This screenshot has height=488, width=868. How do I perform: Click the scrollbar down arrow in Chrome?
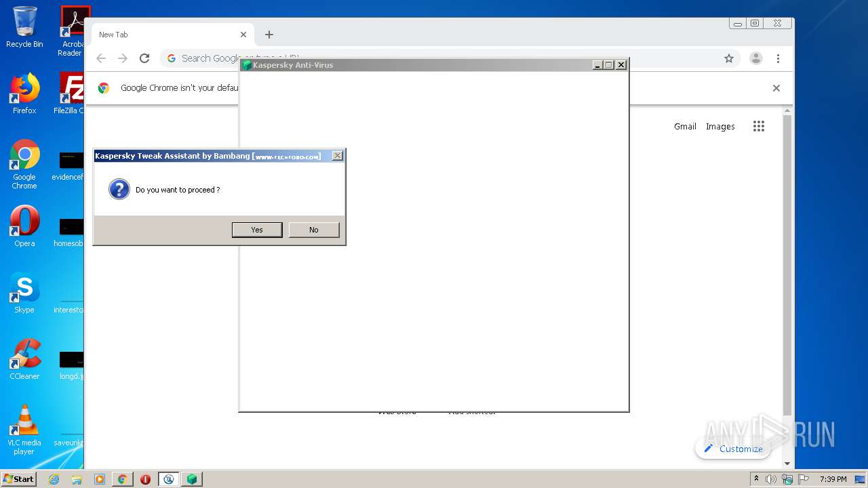pos(787,464)
